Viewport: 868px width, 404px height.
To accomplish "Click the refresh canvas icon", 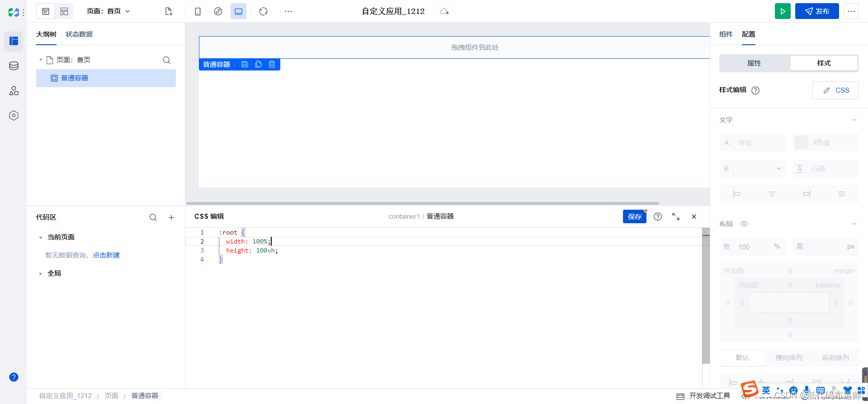I will (x=264, y=11).
